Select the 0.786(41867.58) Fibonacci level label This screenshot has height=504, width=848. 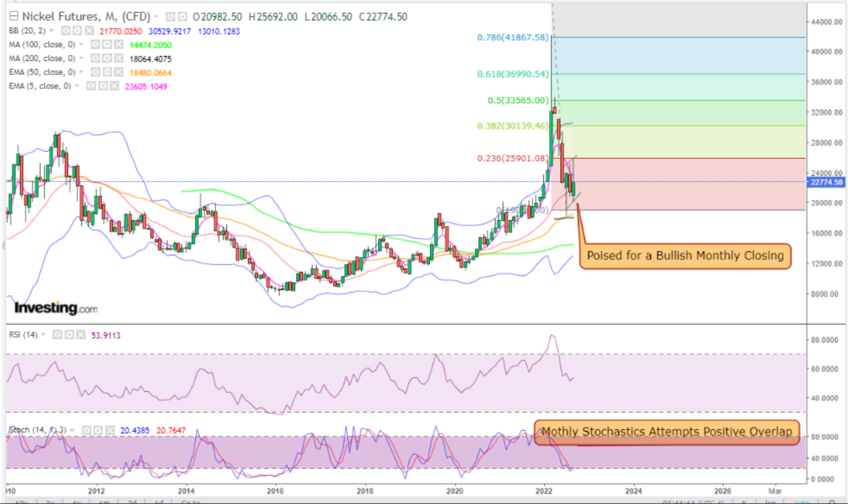(513, 37)
